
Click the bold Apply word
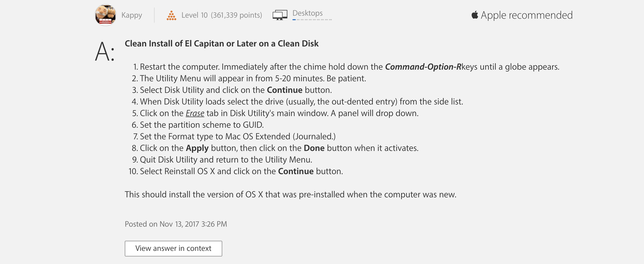[197, 148]
